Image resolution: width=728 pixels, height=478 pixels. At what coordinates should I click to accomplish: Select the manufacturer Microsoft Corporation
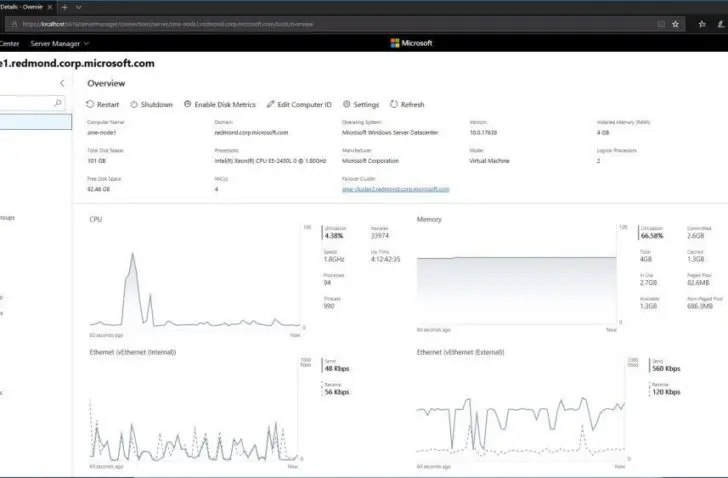tap(370, 161)
